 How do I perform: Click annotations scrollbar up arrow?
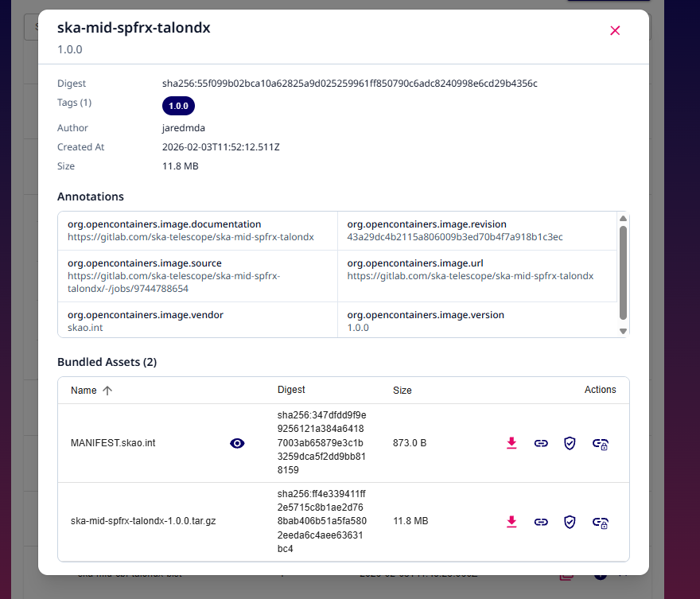pos(623,218)
